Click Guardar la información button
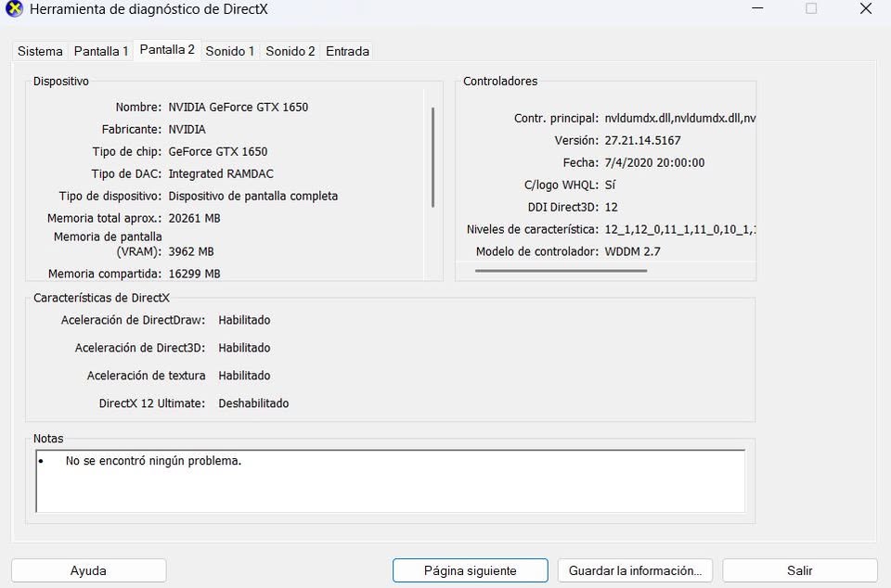 (x=635, y=570)
